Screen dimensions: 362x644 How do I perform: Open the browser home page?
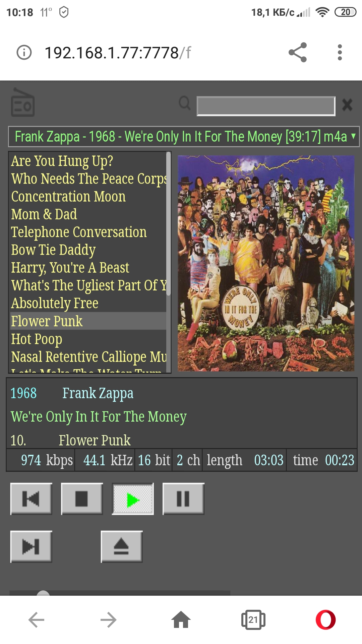click(x=181, y=619)
